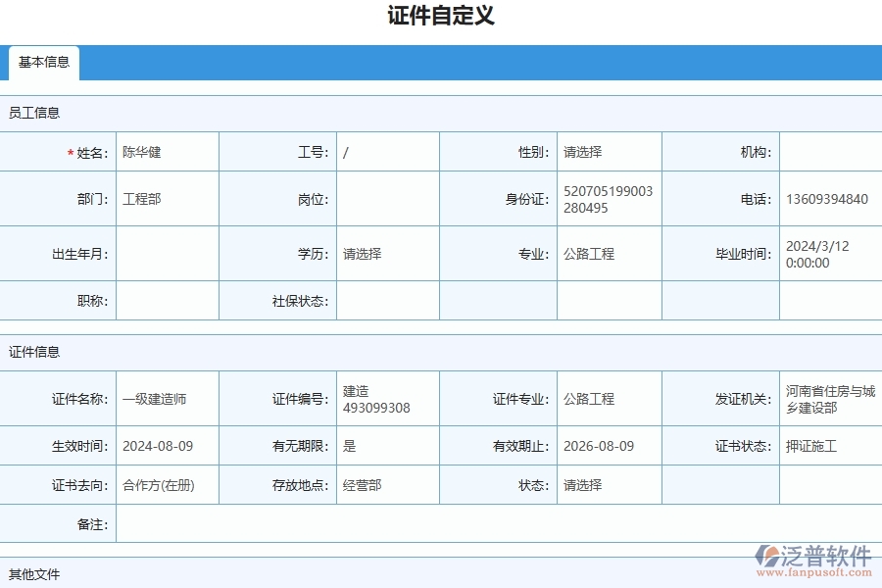Open the 社保状态 selection field

tap(387, 301)
